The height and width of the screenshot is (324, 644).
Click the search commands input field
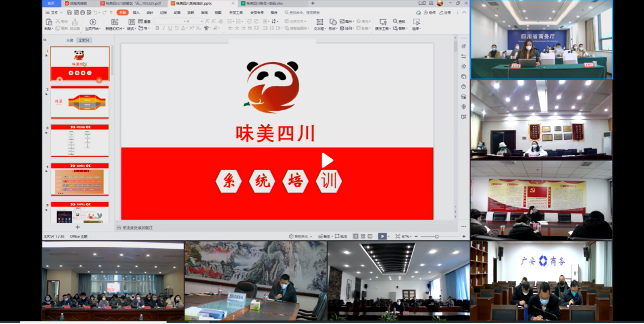[302, 13]
